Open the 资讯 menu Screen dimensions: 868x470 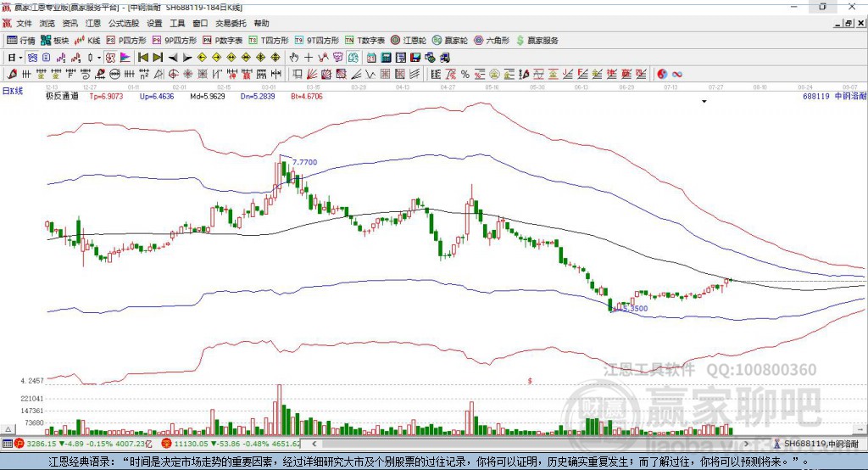point(70,23)
